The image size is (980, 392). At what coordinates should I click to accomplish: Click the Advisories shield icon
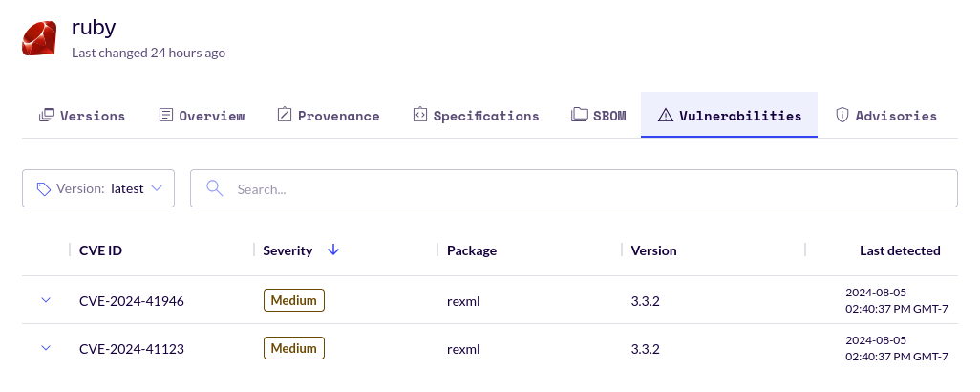842,115
